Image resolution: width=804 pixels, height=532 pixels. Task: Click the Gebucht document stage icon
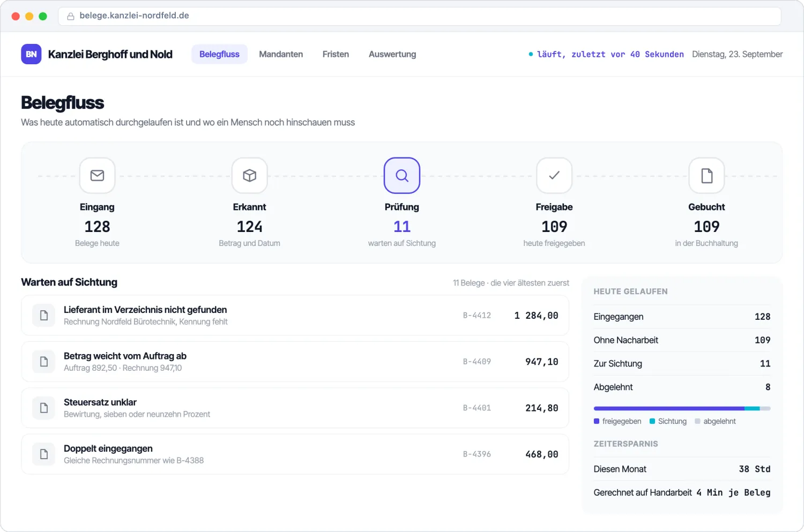click(706, 175)
